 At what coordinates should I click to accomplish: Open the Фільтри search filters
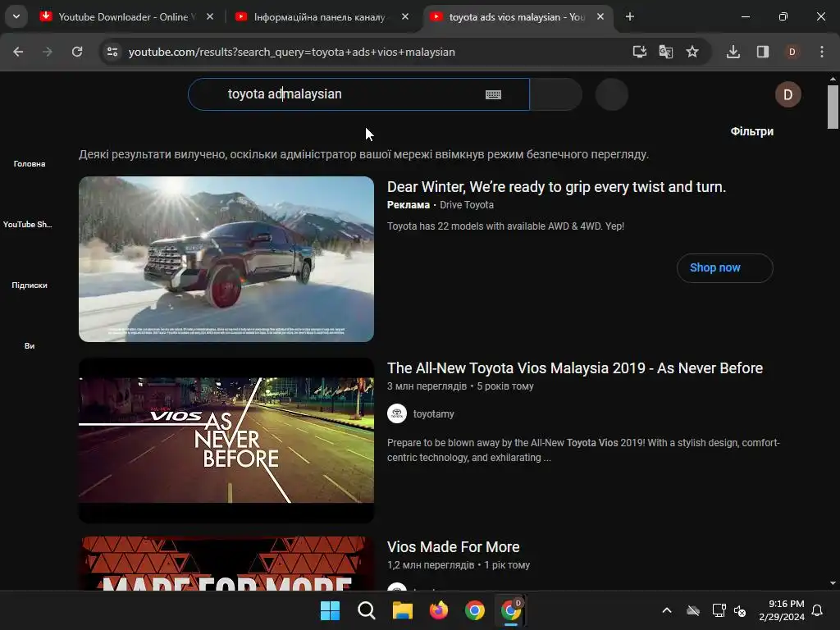tap(751, 131)
